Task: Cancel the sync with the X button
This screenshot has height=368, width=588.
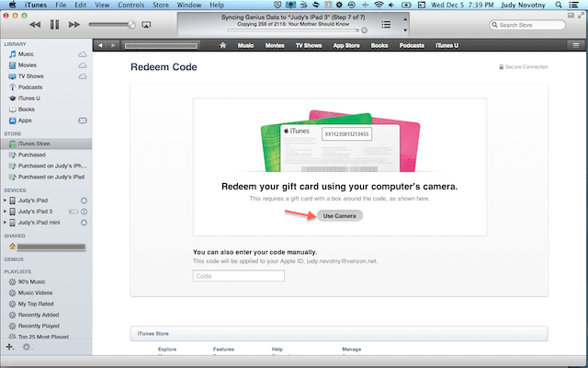Action: coord(364,30)
